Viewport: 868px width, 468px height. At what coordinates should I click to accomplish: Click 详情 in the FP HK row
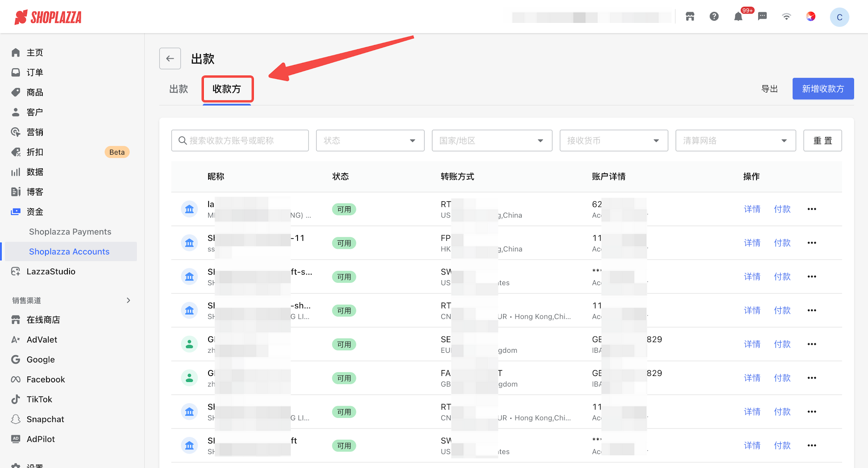752,243
